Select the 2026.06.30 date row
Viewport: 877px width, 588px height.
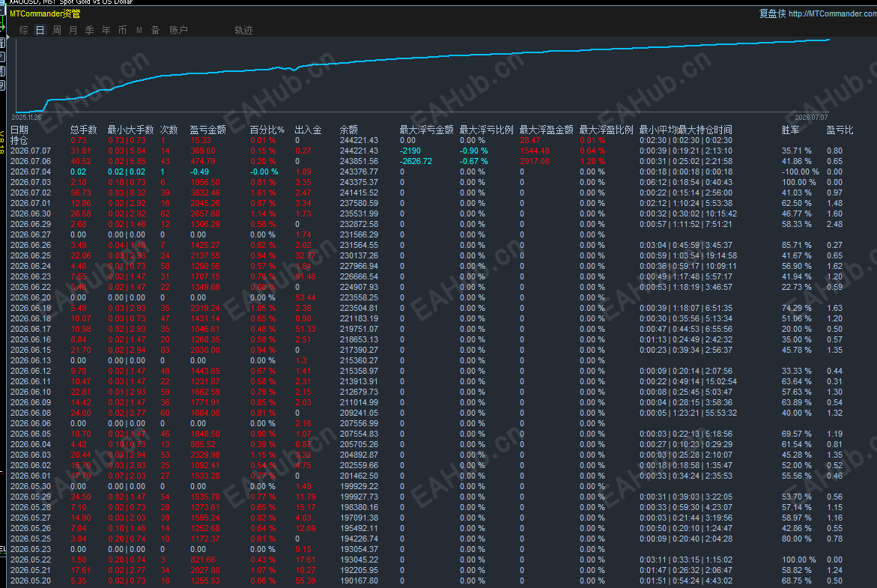pyautogui.click(x=432, y=213)
